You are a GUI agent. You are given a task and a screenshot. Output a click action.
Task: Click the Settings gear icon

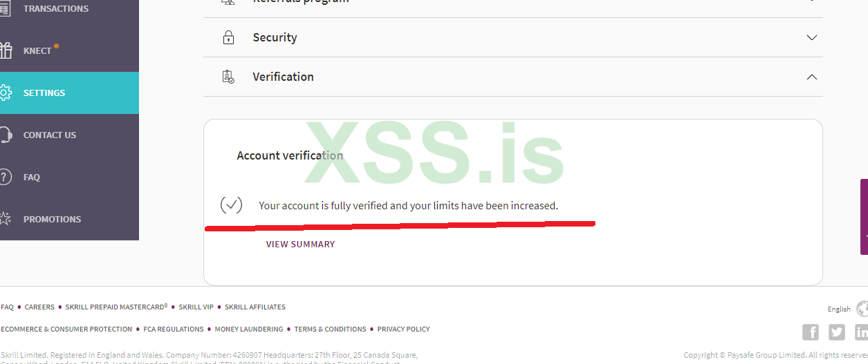(x=6, y=93)
